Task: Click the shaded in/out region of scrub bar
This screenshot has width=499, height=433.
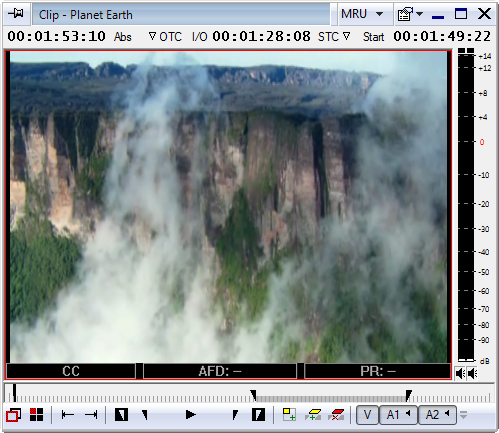Action: tap(331, 399)
